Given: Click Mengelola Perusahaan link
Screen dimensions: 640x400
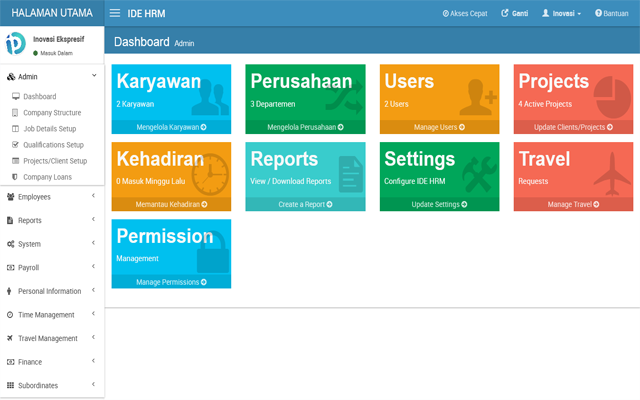Looking at the screenshot, I should coord(305,127).
